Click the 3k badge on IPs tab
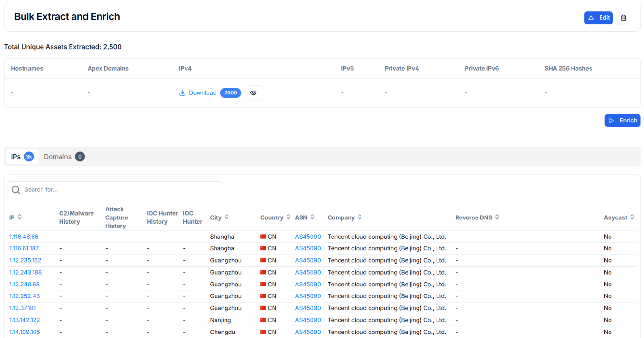 click(29, 157)
